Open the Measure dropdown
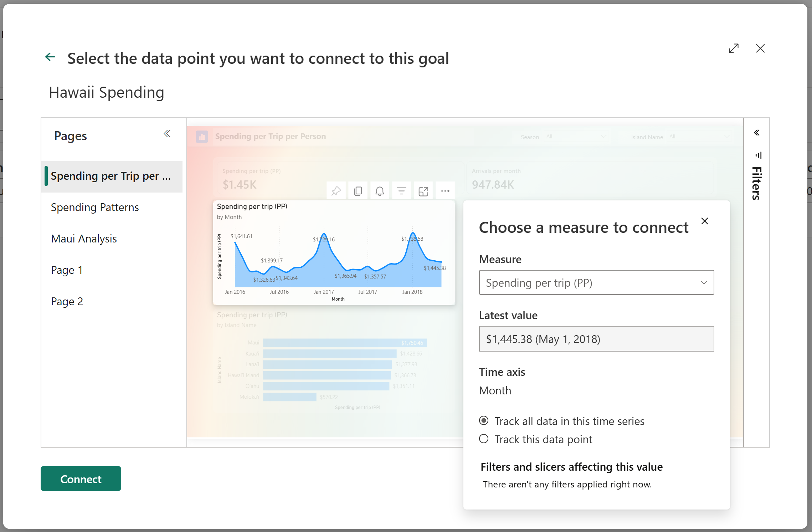The width and height of the screenshot is (812, 532). point(596,282)
